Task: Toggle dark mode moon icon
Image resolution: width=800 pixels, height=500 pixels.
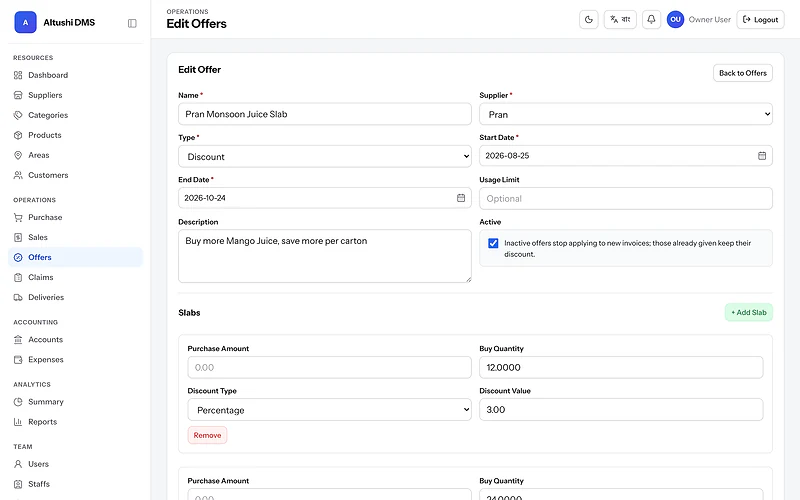Action: pos(589,20)
